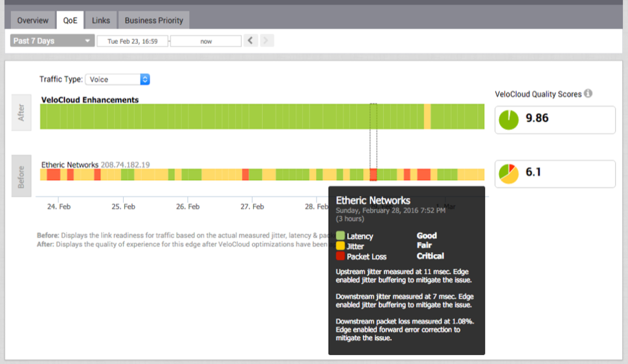The image size is (628, 364).
Task: Click the end time field showing now
Action: pos(206,41)
